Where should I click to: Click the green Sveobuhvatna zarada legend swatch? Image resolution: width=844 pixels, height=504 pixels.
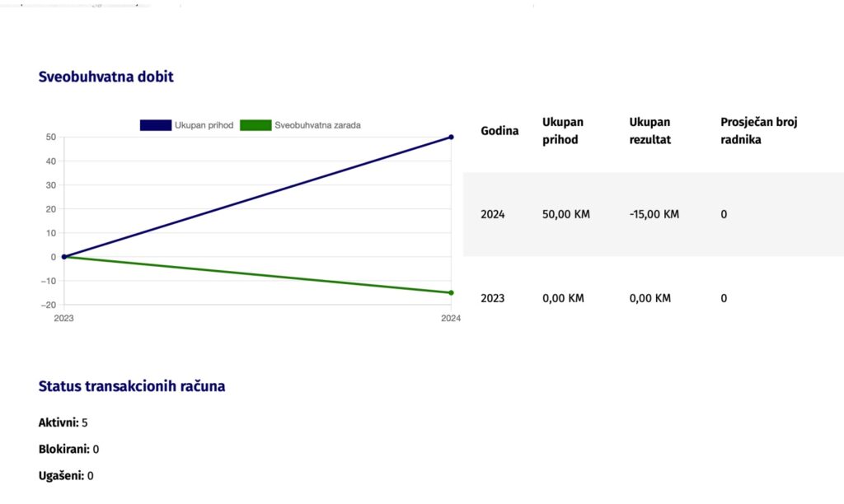(x=256, y=125)
